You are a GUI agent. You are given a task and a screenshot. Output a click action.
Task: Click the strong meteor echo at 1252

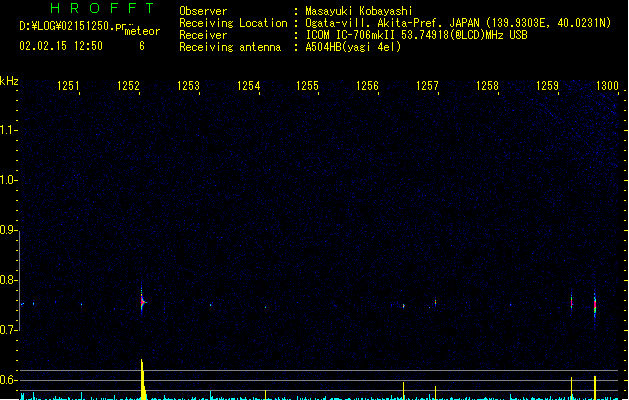142,302
